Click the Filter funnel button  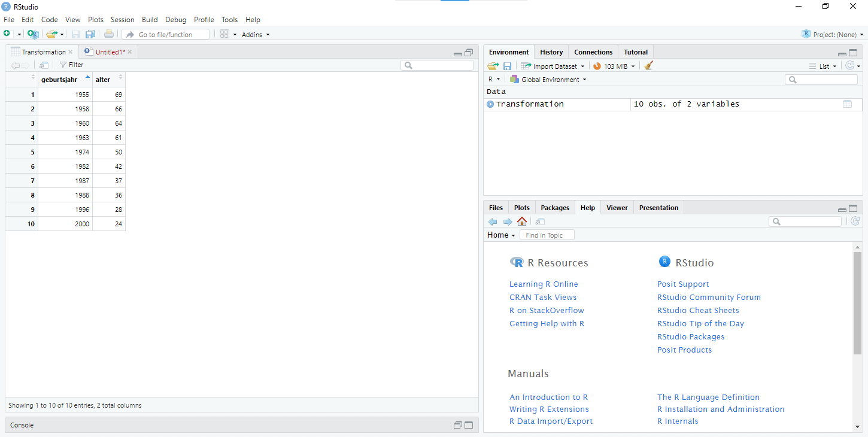click(71, 65)
